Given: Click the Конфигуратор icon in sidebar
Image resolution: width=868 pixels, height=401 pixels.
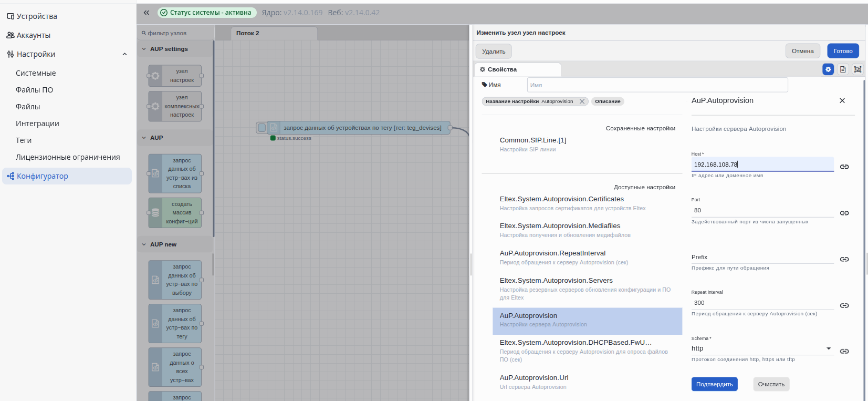Looking at the screenshot, I should [10, 176].
